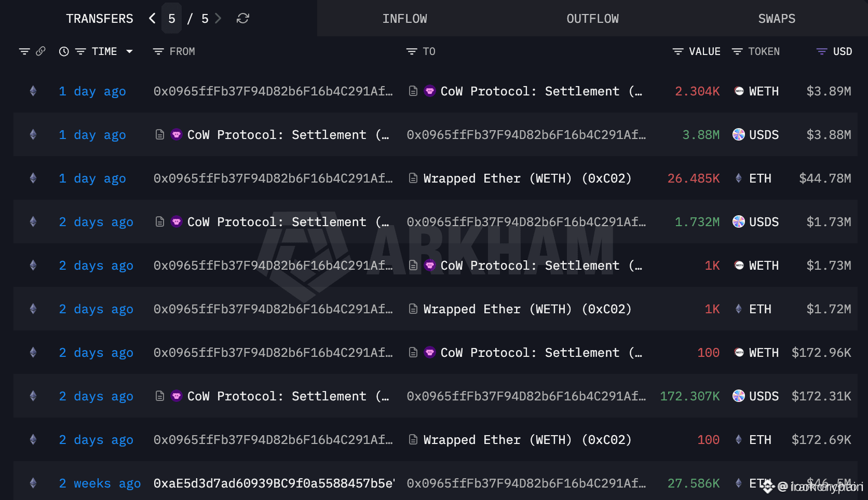The height and width of the screenshot is (500, 868).
Task: Click 0xaE5d3d7ad sender address in last row
Action: coord(274,483)
